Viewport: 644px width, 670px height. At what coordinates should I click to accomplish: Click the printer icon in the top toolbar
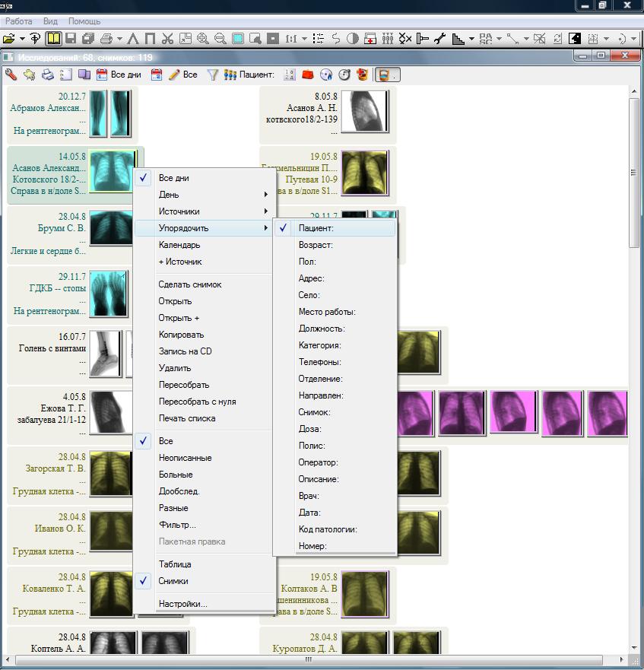(x=106, y=38)
